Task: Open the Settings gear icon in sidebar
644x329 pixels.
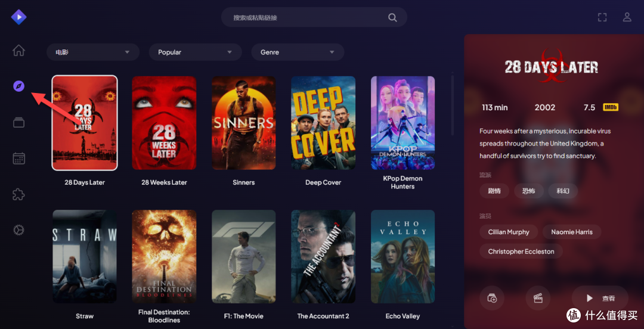Action: (x=19, y=230)
